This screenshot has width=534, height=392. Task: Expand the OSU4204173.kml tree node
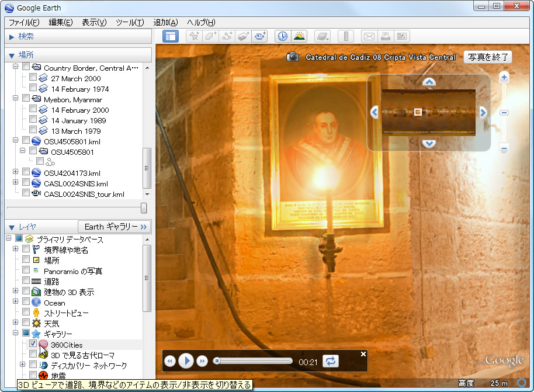point(15,172)
